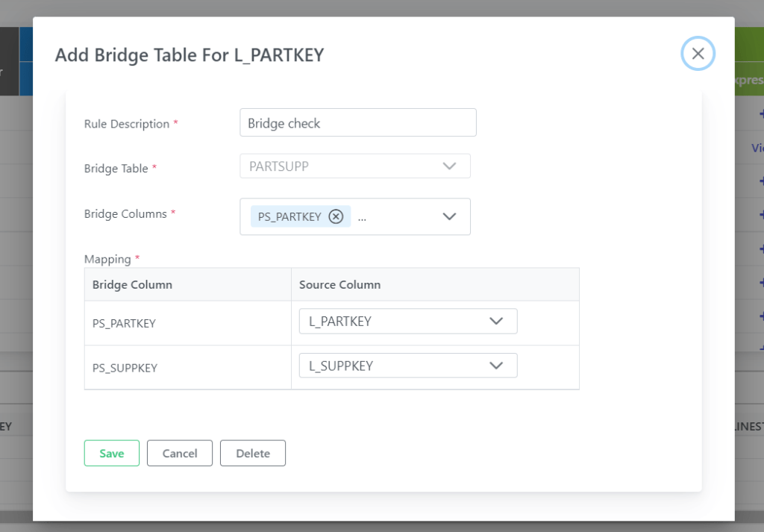This screenshot has width=764, height=532.
Task: Click the chevron on the Bridge Table selector
Action: pyautogui.click(x=450, y=166)
